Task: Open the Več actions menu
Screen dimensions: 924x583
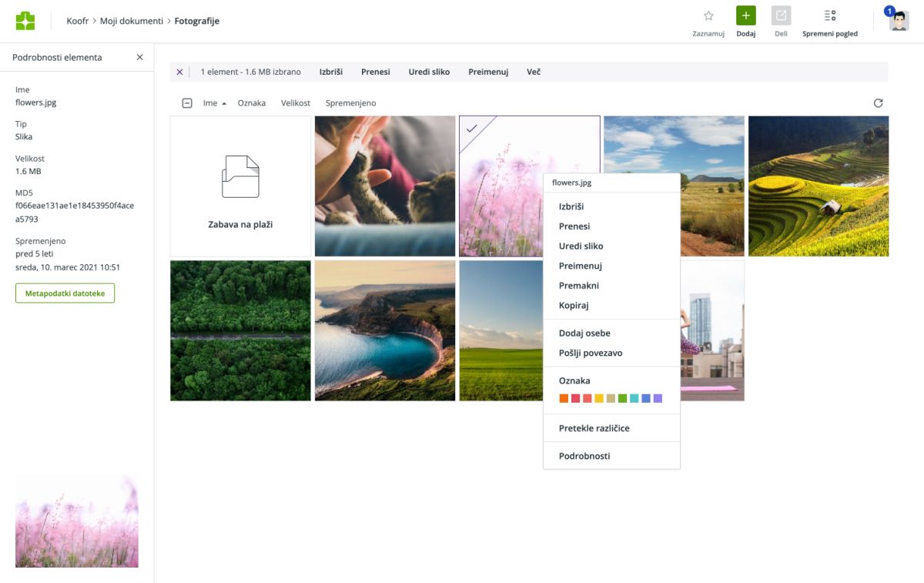Action: point(533,72)
